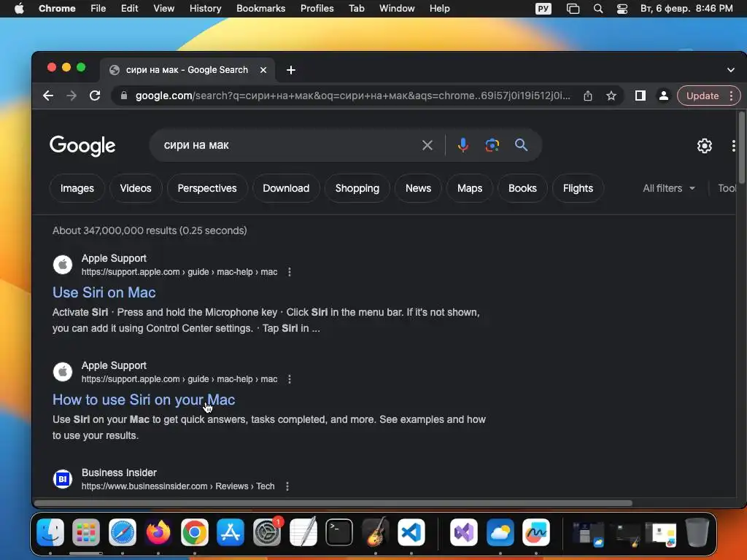Open Visual Studio Code in Dock

click(x=411, y=532)
